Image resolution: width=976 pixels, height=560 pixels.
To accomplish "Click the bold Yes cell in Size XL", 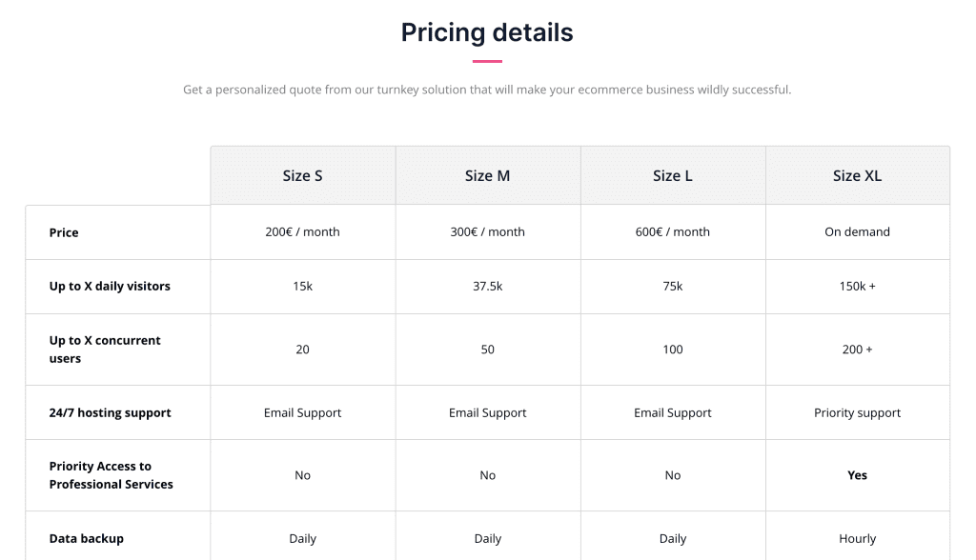I will coord(857,475).
